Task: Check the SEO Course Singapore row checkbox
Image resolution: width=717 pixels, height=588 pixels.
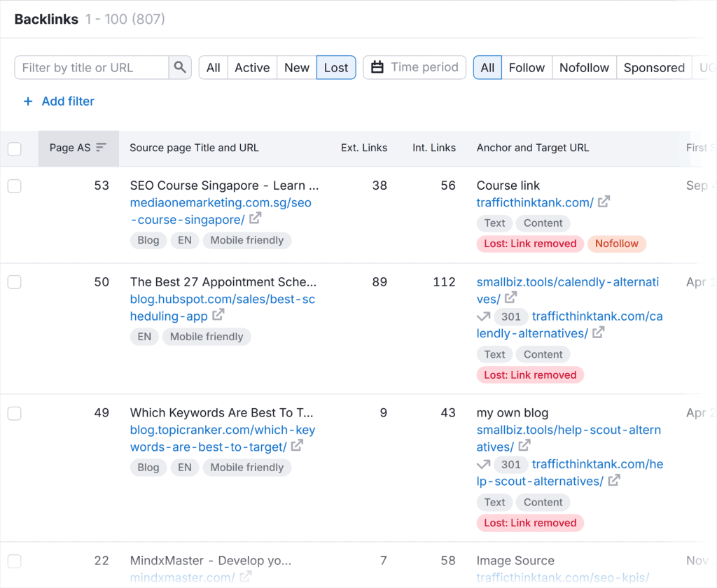Action: (15, 186)
